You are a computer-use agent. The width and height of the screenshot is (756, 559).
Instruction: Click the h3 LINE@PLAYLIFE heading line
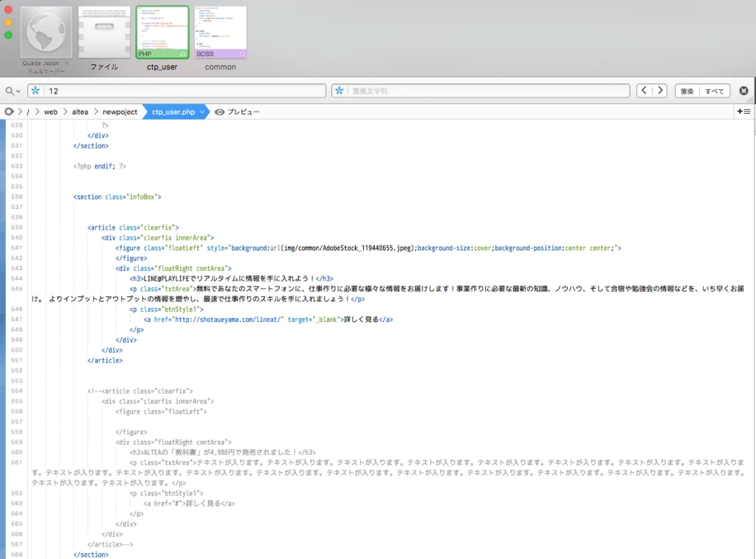coord(231,278)
